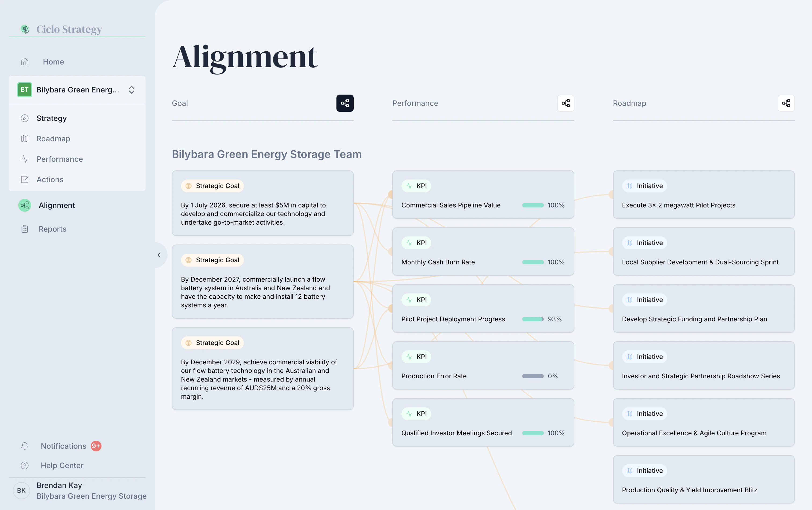Screen dimensions: 812x510
Task: Click the Commercial Sales Pipeline progress bar
Action: 532,205
